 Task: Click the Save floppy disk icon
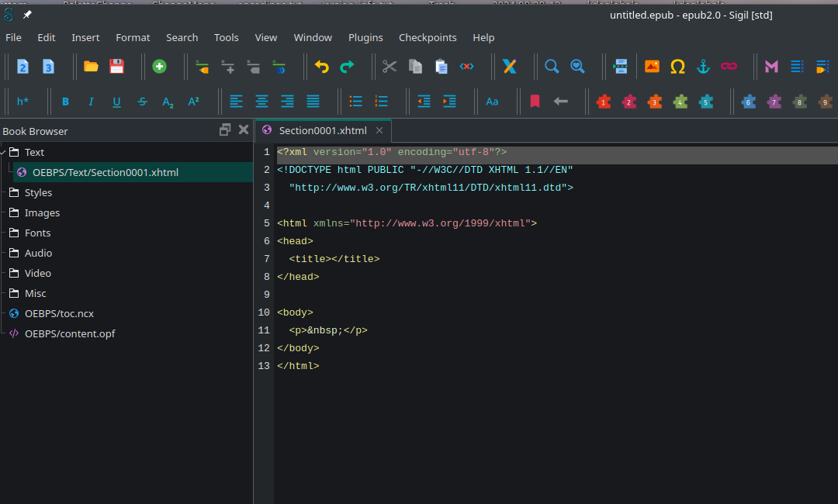point(116,67)
